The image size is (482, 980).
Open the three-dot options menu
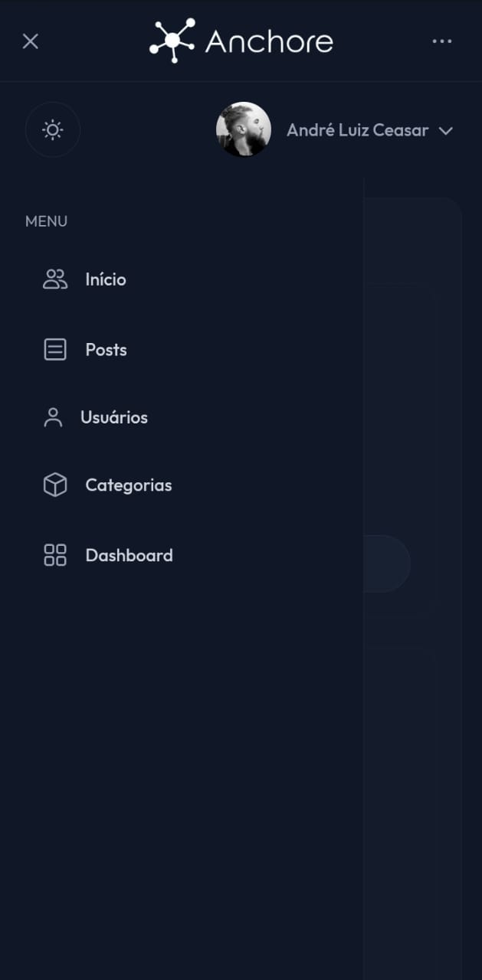(x=442, y=41)
